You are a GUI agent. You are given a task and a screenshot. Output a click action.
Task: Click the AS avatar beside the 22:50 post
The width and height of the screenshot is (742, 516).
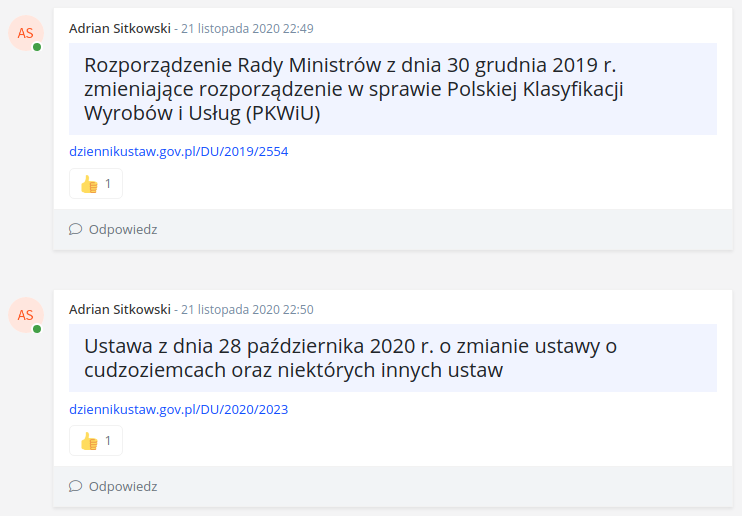pos(25,314)
